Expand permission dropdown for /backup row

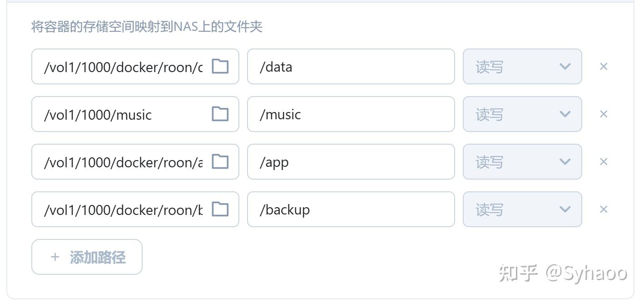(x=522, y=209)
